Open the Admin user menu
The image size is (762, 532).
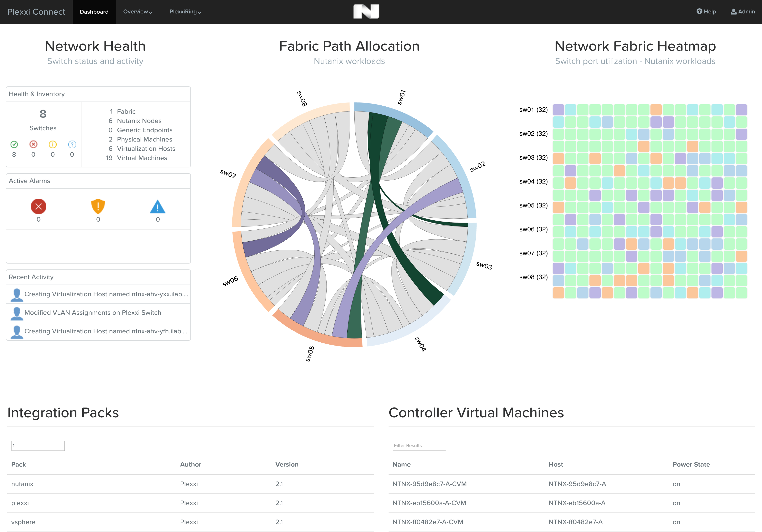[743, 12]
